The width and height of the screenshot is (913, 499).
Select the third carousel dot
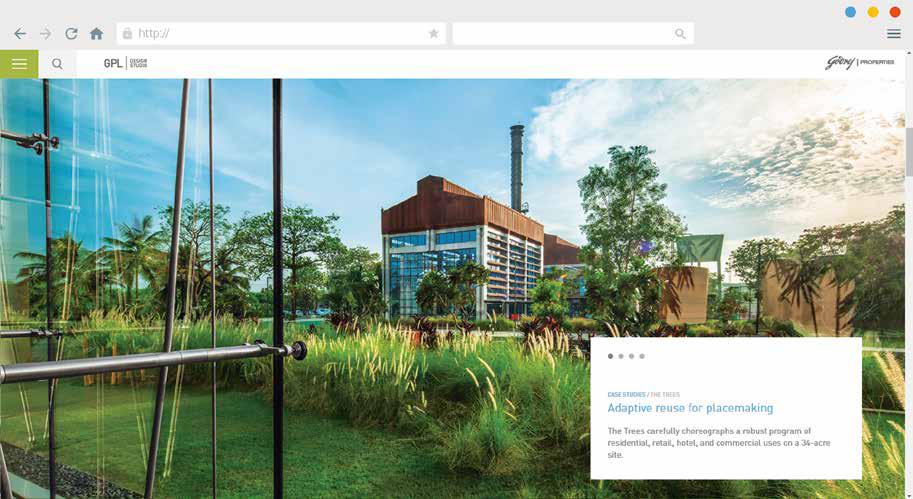pos(631,356)
